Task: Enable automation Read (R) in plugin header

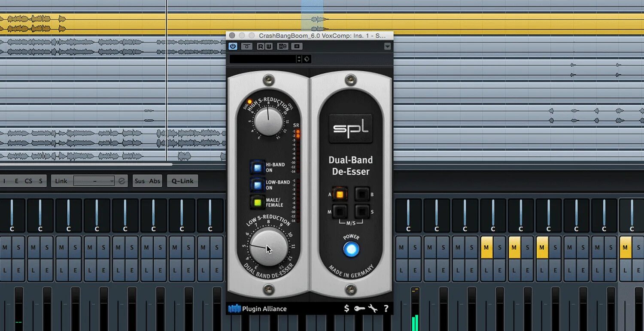Action: [260, 46]
